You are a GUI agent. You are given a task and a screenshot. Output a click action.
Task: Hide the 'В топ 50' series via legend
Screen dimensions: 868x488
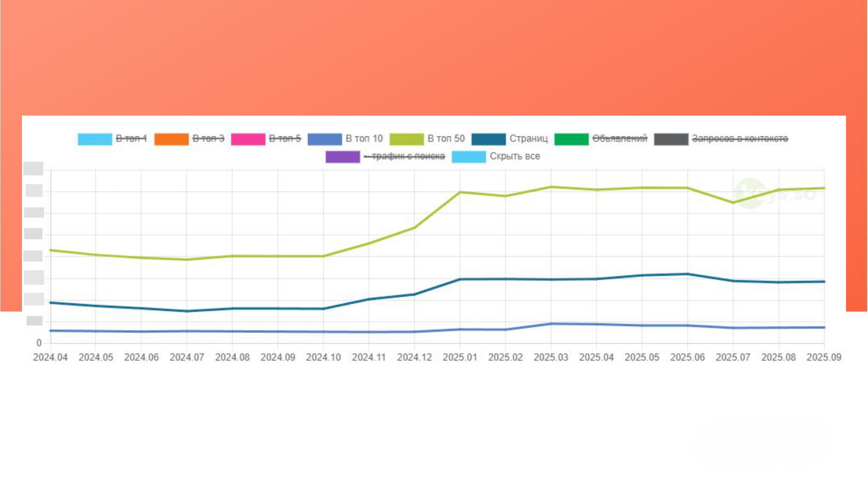pyautogui.click(x=446, y=139)
